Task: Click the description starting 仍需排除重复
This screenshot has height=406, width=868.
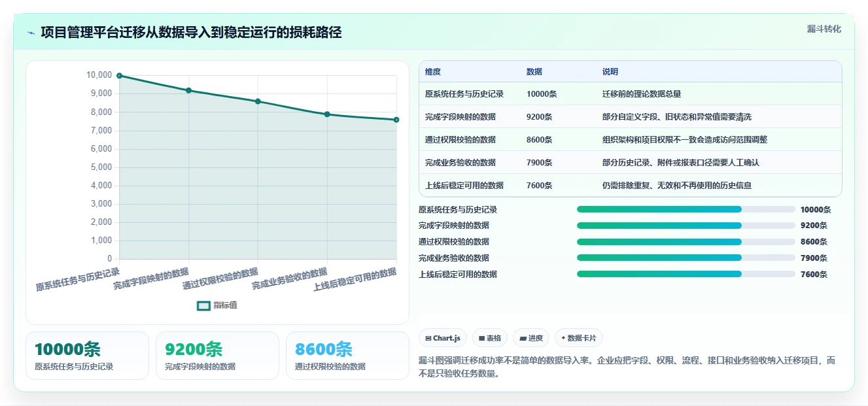Action: pyautogui.click(x=677, y=186)
